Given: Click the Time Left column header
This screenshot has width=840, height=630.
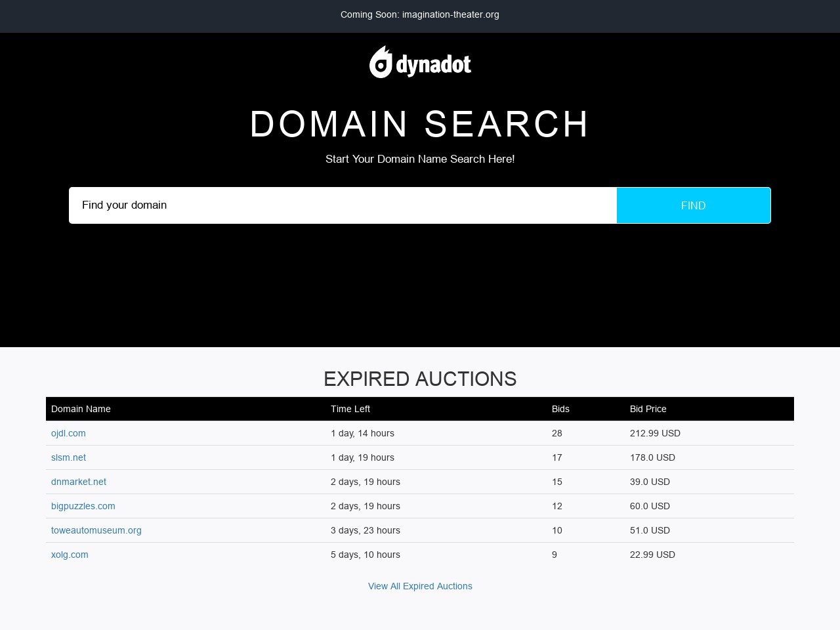Looking at the screenshot, I should point(350,409).
